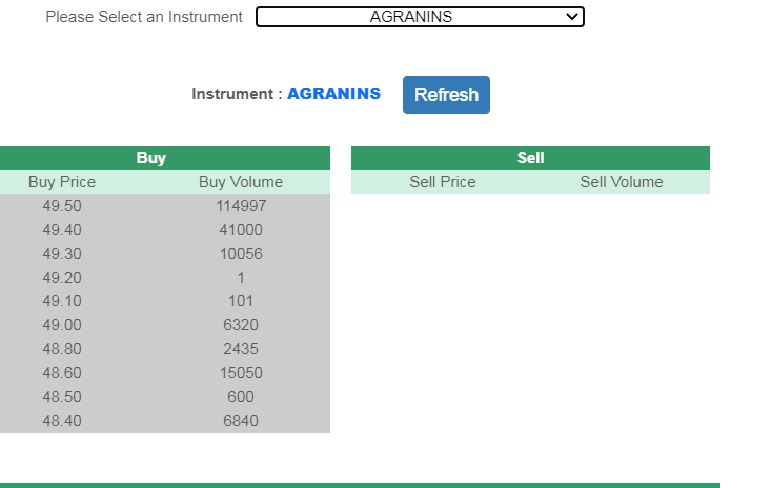Open the AGRANINS instrument dropdown
This screenshot has height=488, width=772.
point(419,17)
